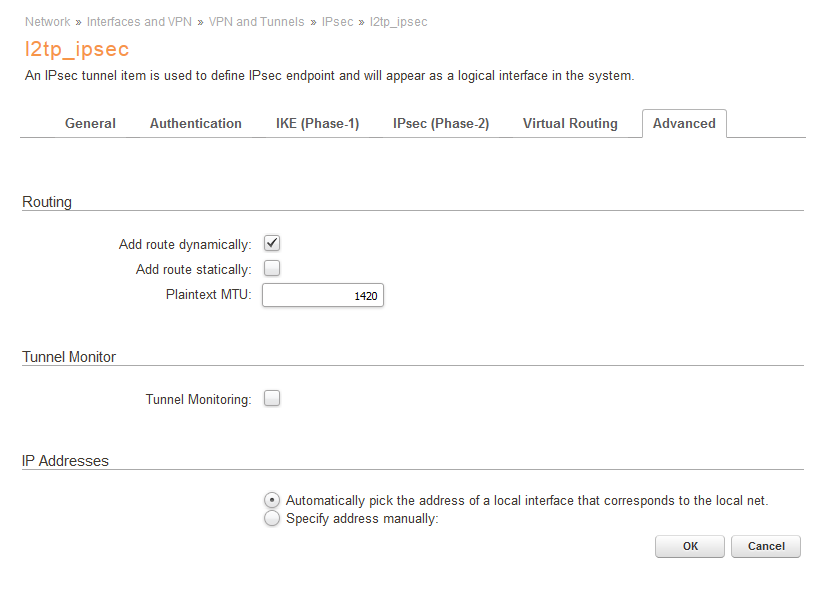Screen dimensions: 820x604
Task: Click the IPsec breadcrumb link
Action: 338,21
